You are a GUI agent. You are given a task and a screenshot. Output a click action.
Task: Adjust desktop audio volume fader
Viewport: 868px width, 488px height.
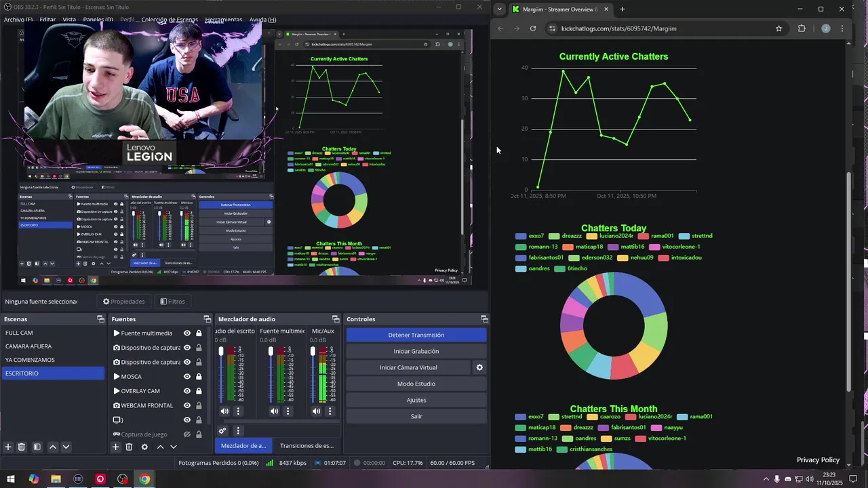[221, 351]
